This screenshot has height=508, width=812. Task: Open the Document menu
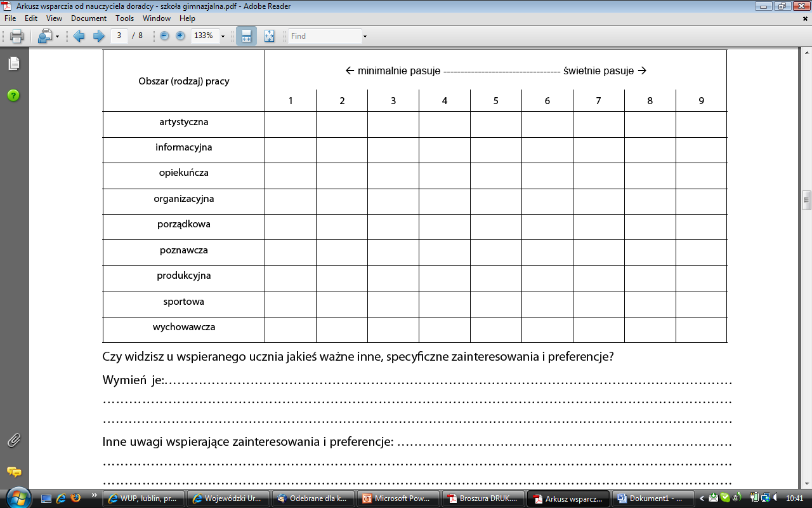(x=89, y=18)
